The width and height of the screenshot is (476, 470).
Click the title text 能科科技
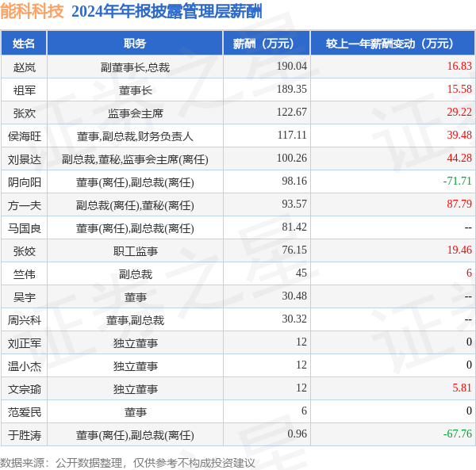(32, 11)
